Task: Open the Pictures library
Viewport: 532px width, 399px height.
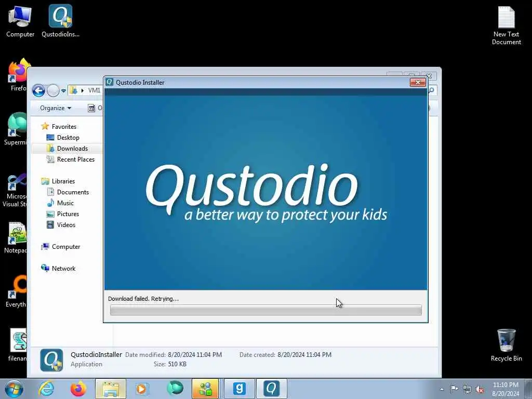Action: coord(68,214)
